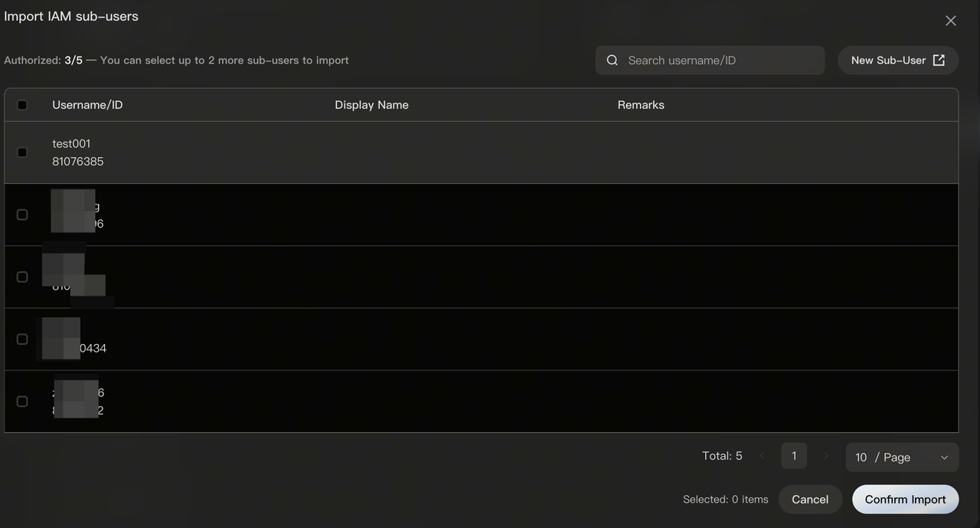The width and height of the screenshot is (980, 528).
Task: Click the ID 81076385
Action: coord(78,162)
